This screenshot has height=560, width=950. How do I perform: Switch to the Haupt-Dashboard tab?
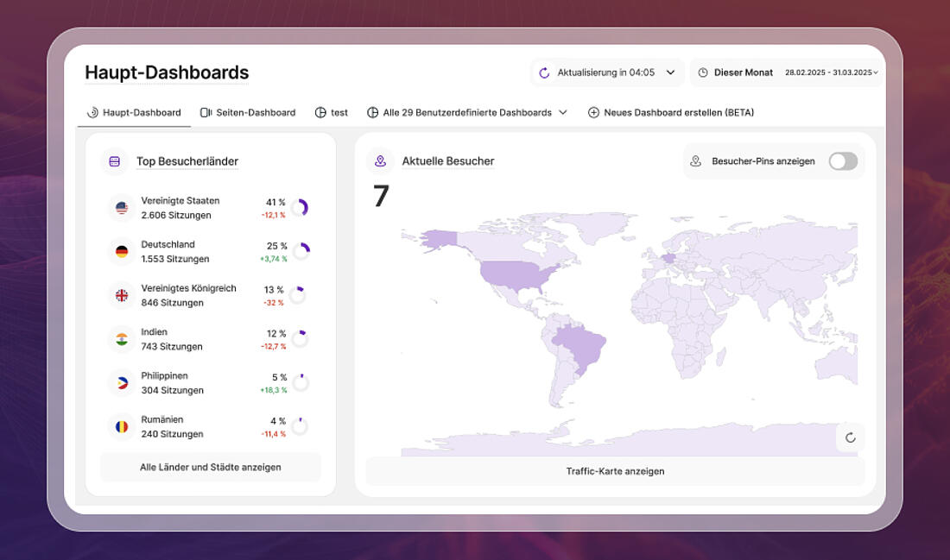(134, 113)
